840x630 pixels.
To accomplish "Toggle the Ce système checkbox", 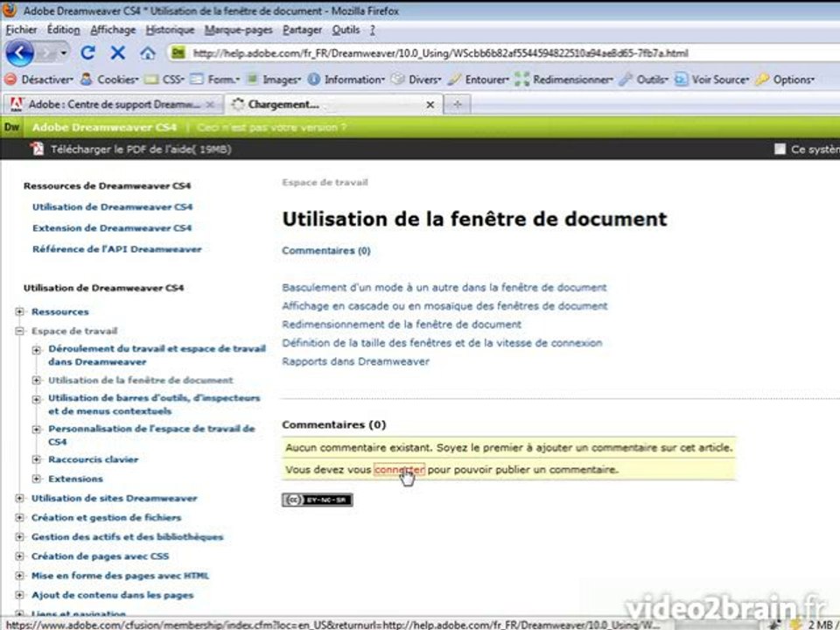I will (x=780, y=149).
